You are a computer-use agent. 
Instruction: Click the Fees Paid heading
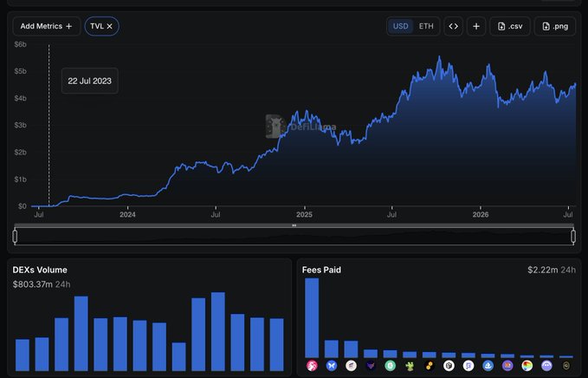point(321,270)
